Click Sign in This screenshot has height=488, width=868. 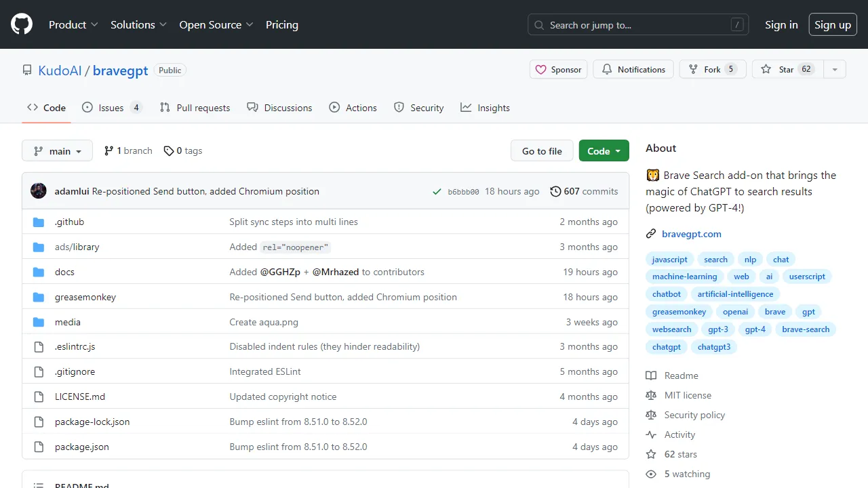click(781, 24)
